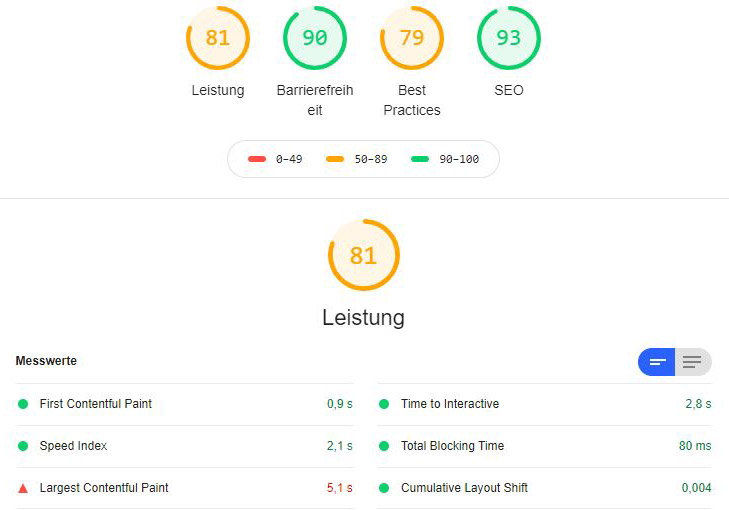
Task: Click green dot beside Speed Index
Action: coord(23,446)
